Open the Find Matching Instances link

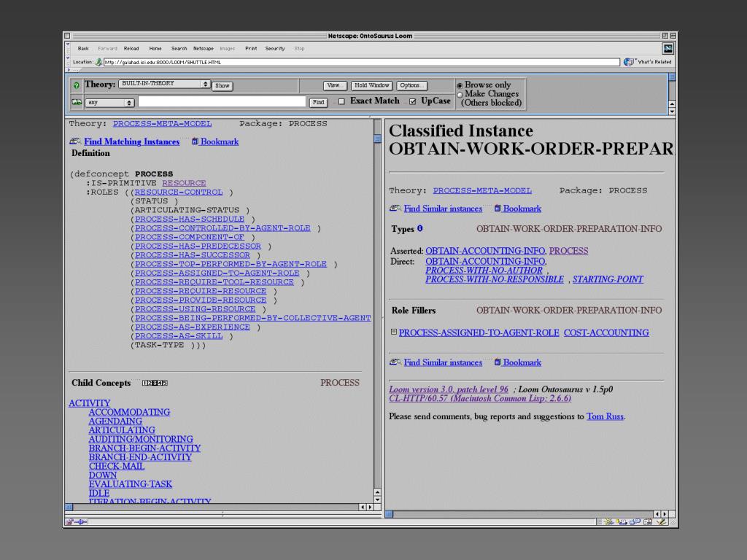pyautogui.click(x=131, y=141)
